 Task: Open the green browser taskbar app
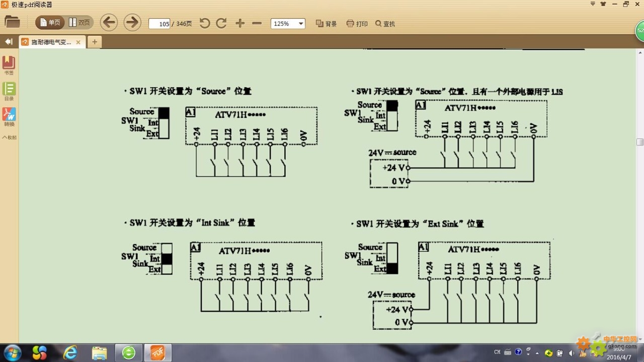128,352
